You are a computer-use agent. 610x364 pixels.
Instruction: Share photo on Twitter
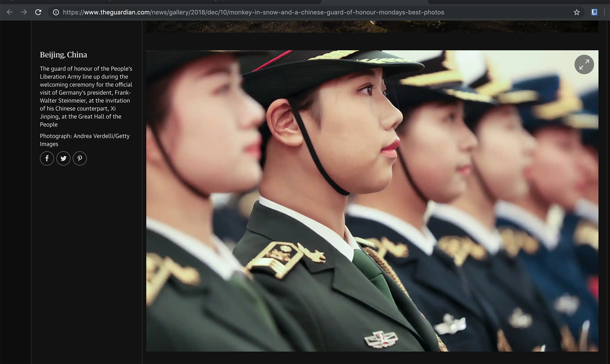(x=63, y=158)
